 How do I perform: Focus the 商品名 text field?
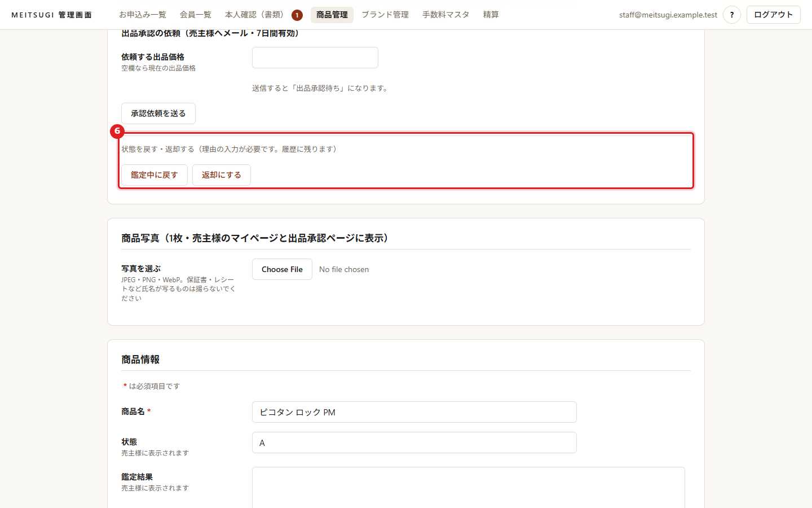pos(414,412)
